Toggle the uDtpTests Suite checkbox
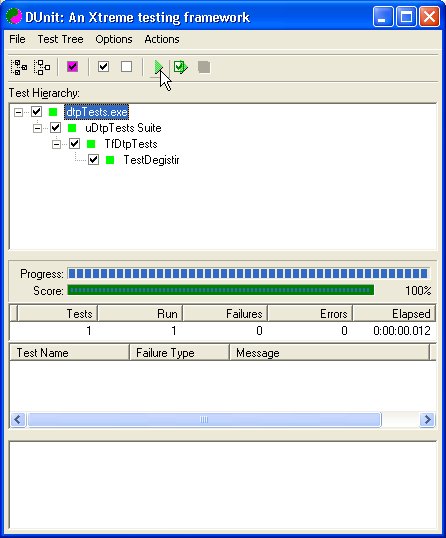446x538 pixels. [56, 128]
